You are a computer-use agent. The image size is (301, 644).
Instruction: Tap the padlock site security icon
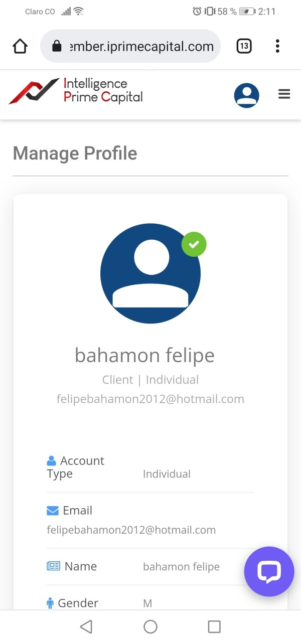click(57, 47)
